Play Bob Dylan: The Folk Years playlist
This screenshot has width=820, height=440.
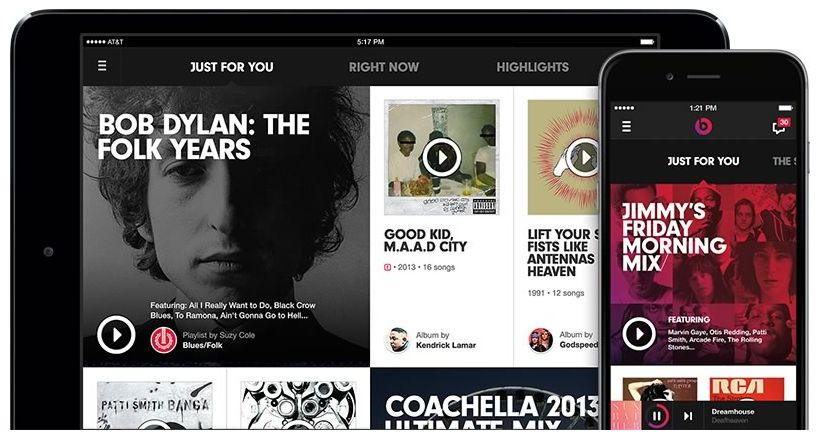tap(116, 334)
